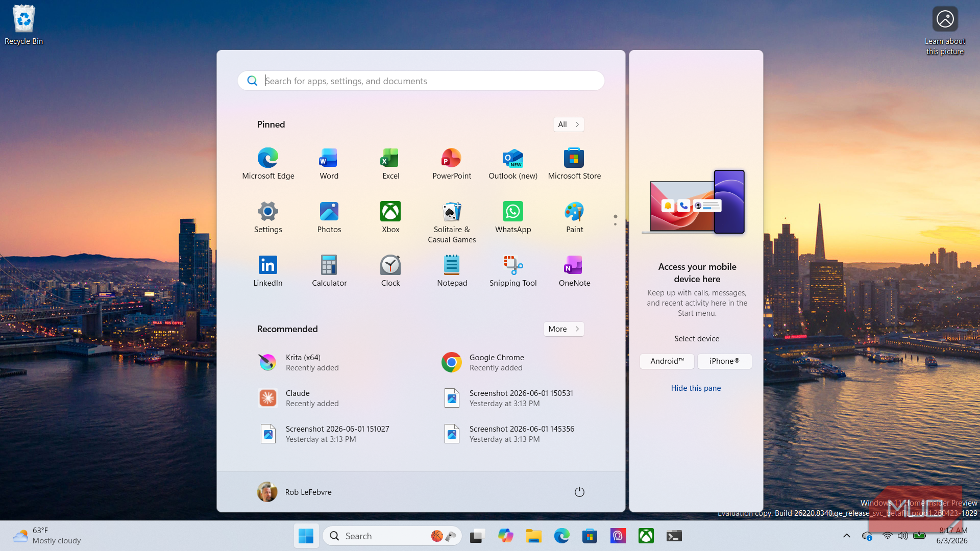
Task: Launch the Calculator app
Action: (x=329, y=271)
